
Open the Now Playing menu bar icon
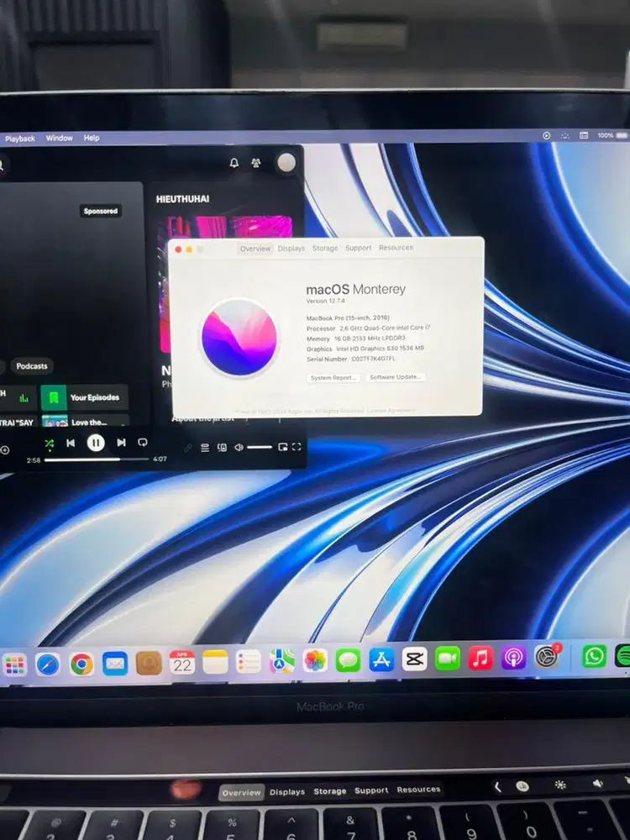(x=547, y=136)
